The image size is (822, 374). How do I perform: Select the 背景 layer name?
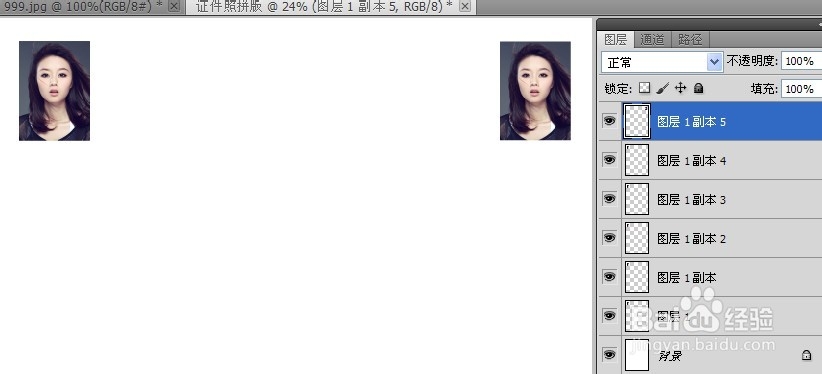coord(669,356)
